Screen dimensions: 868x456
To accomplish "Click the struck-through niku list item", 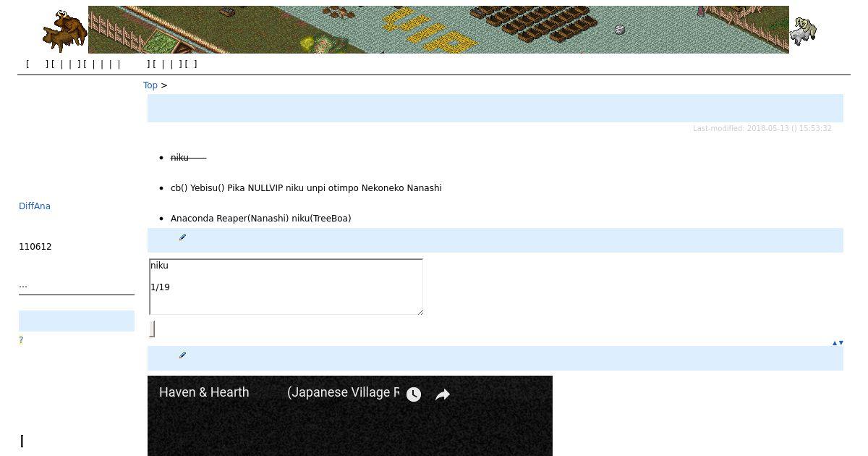I will tap(188, 158).
